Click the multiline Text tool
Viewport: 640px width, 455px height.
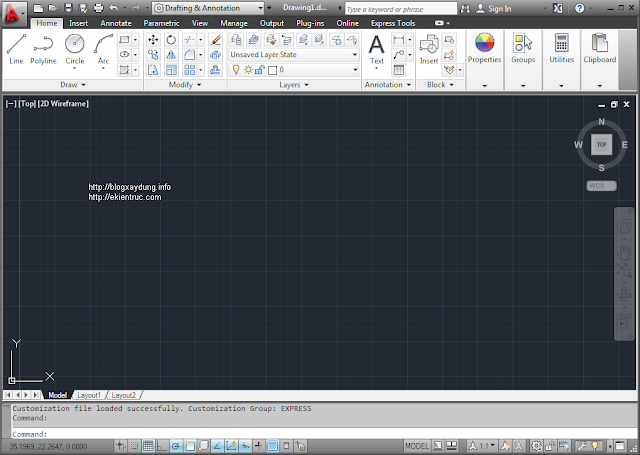[x=376, y=50]
